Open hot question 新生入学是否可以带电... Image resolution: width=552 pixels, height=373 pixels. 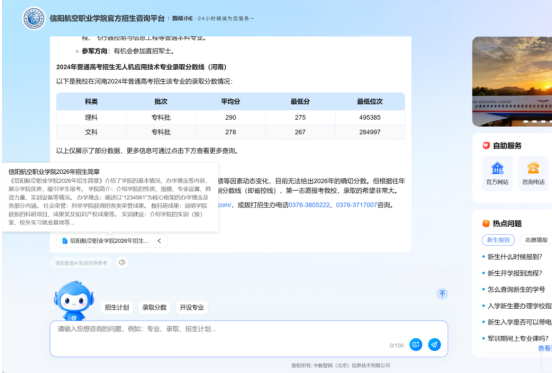pyautogui.click(x=520, y=322)
